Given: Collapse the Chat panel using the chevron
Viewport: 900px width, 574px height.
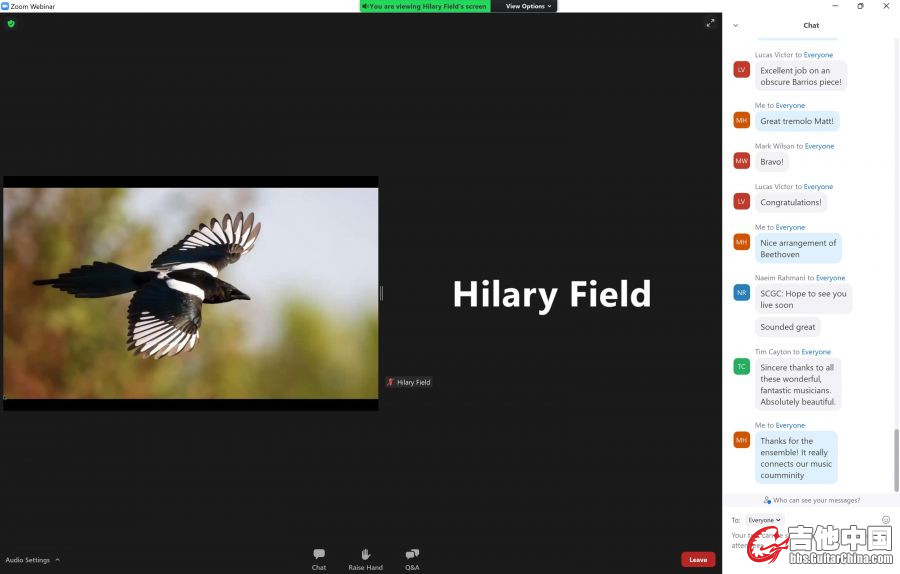Looking at the screenshot, I should tap(736, 25).
